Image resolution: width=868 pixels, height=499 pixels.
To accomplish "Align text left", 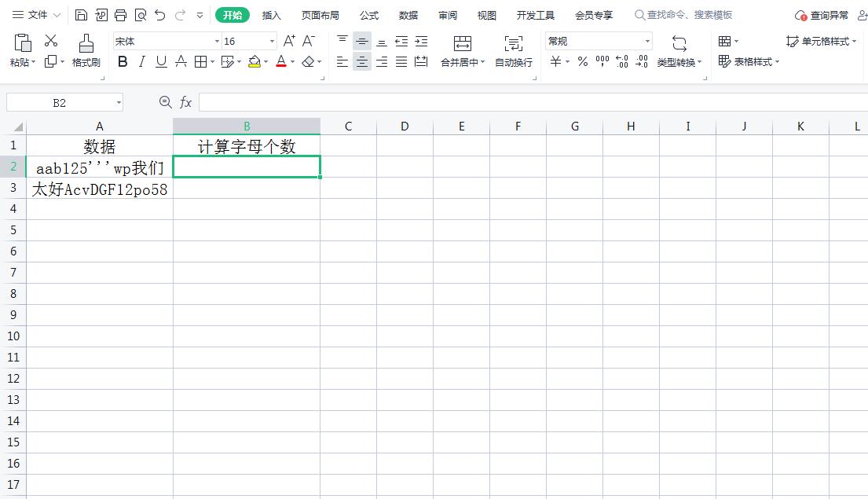I will pos(342,61).
